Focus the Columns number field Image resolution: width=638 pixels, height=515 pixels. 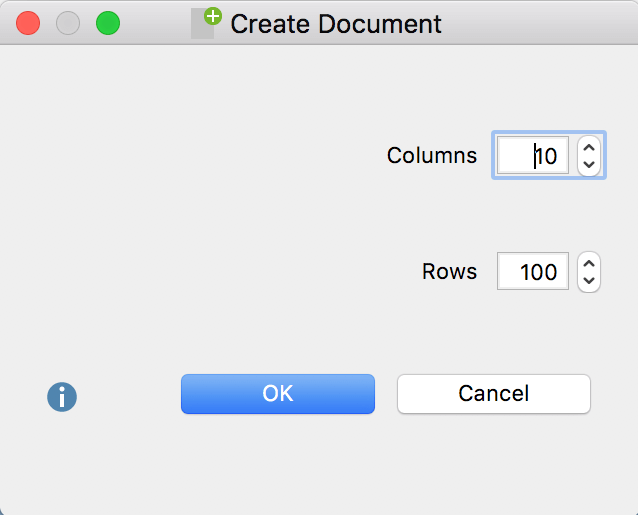pos(533,155)
